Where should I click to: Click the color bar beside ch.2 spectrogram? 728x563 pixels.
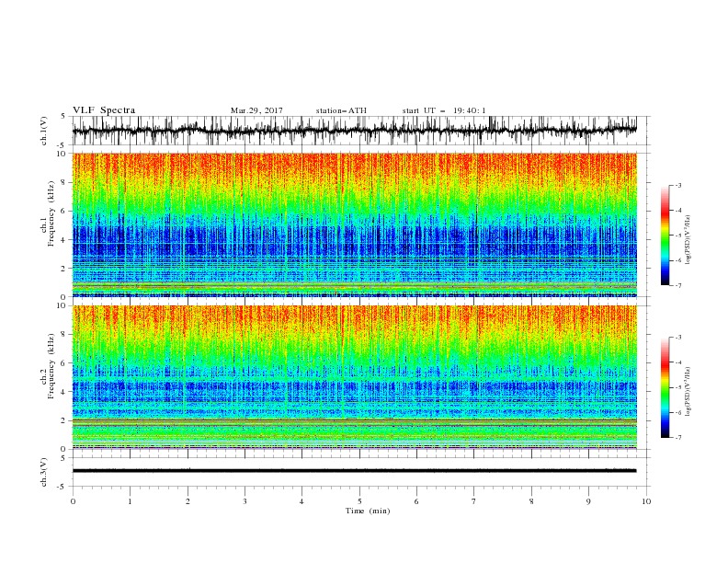pos(665,387)
